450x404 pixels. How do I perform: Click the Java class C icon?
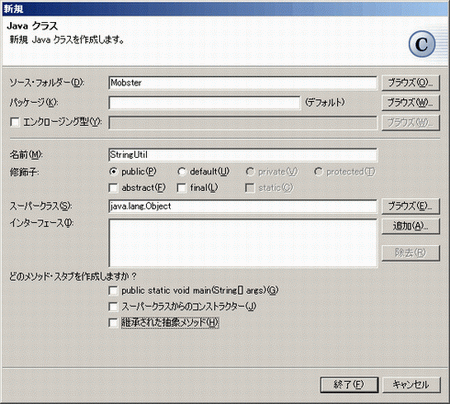[x=422, y=44]
